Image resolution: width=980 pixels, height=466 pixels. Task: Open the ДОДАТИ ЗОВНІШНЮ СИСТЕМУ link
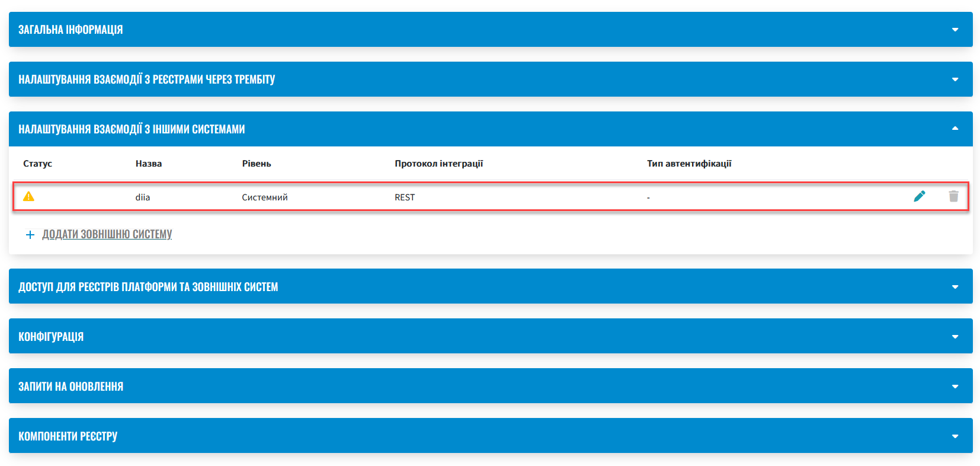pos(107,234)
